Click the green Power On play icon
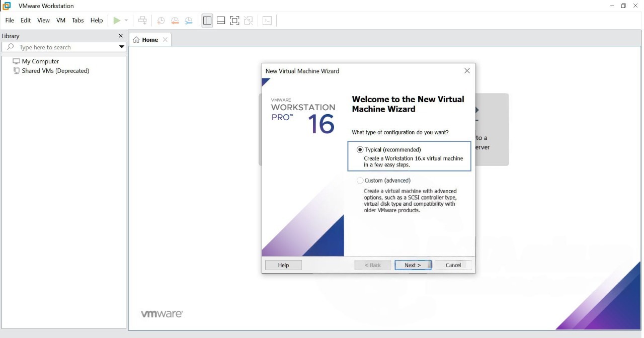Screen dimensions: 644x338 117,21
